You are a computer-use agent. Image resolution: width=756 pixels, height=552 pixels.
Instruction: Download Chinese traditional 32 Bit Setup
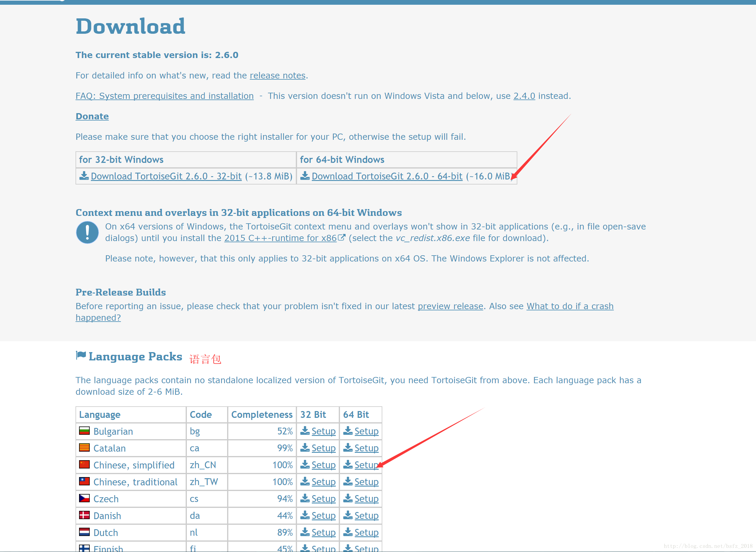(323, 482)
